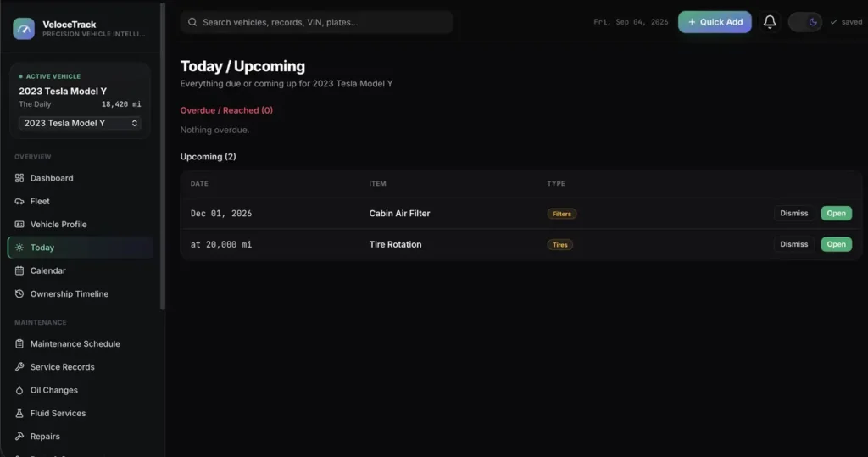Open the Dashboard page
The image size is (868, 457).
[x=81, y=178]
